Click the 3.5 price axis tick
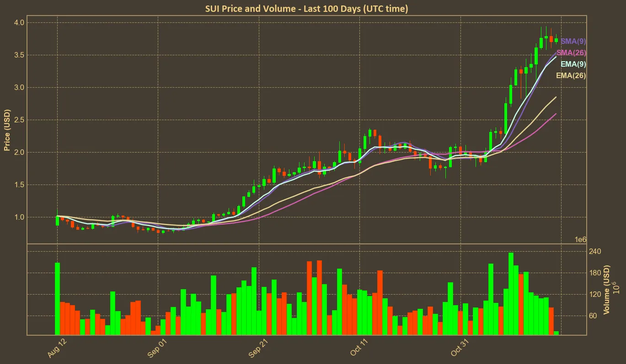This screenshot has height=364, width=626. point(19,55)
